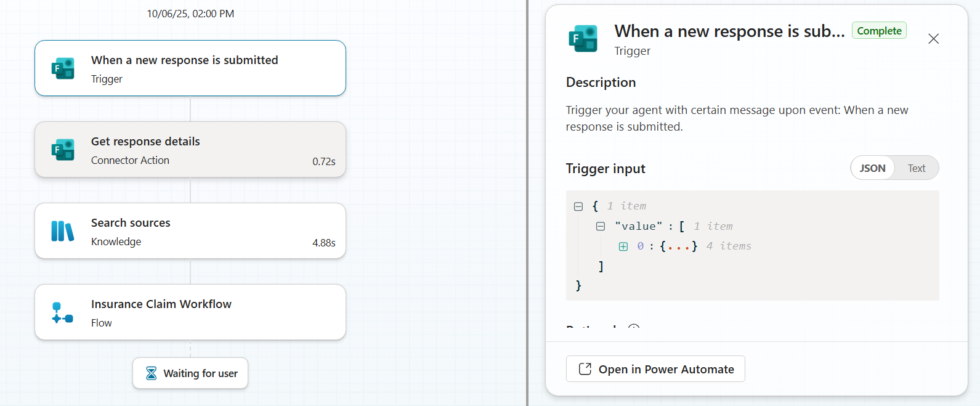Click the Forms icon in the details panel header
980x406 pixels.
pyautogui.click(x=583, y=39)
